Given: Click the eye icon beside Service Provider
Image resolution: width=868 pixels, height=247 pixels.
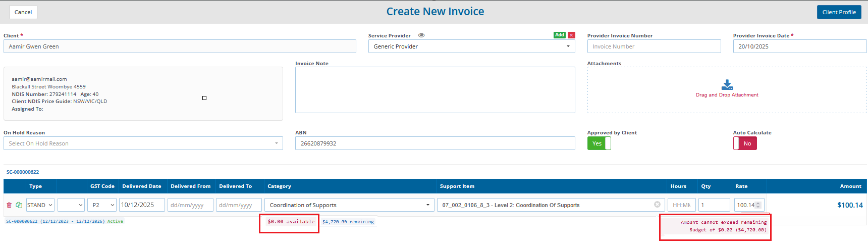Looking at the screenshot, I should coord(421,35).
